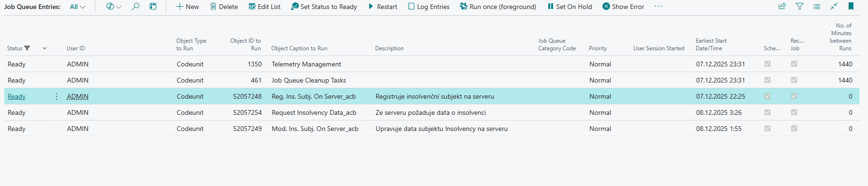Select the Telemetry Management caption
Viewport: 868px width, 186px height.
306,64
